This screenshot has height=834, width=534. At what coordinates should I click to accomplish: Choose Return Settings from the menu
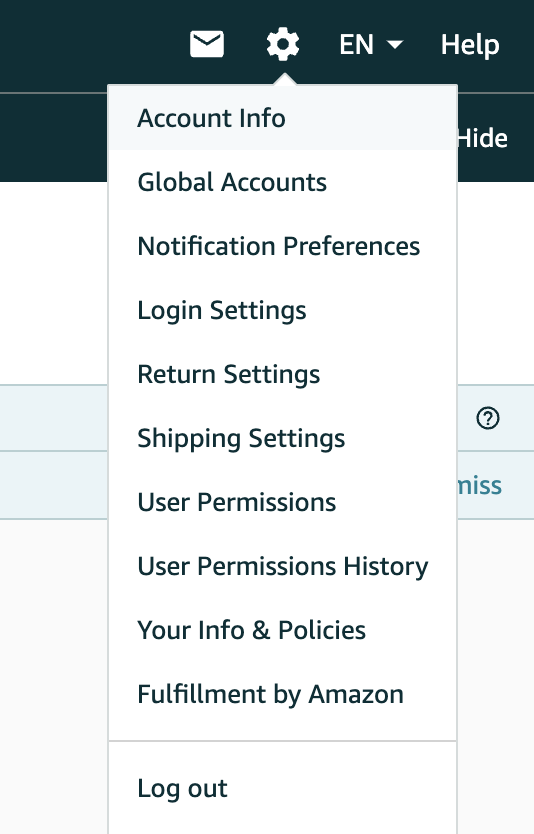(x=283, y=374)
